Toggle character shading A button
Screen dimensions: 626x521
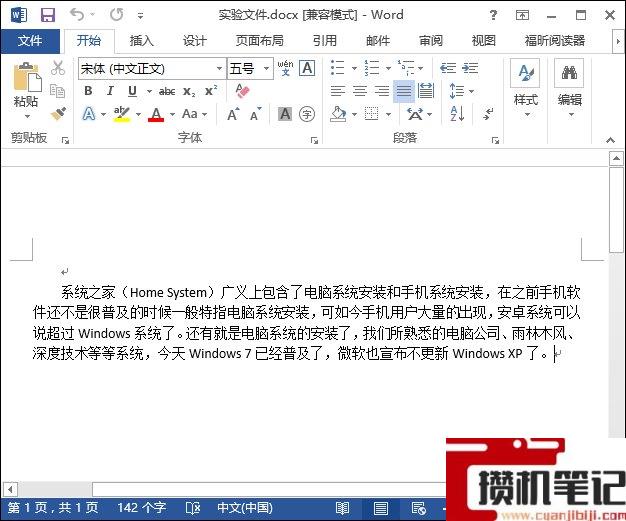tap(285, 114)
